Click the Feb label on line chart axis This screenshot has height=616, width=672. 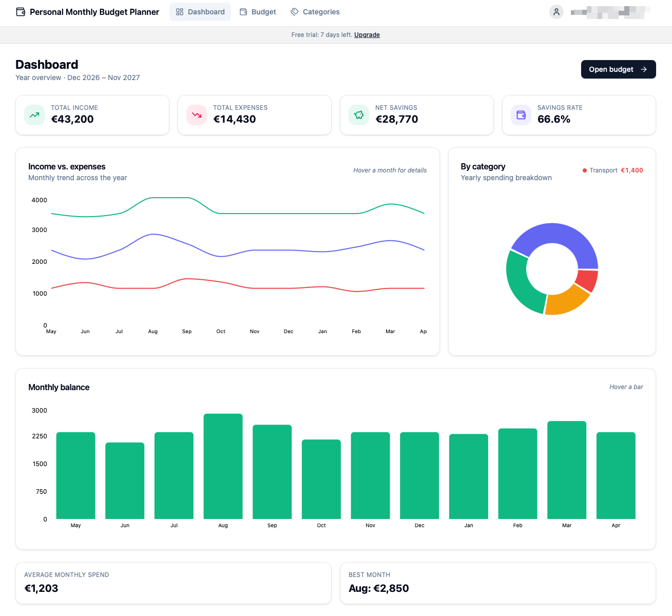pos(356,332)
